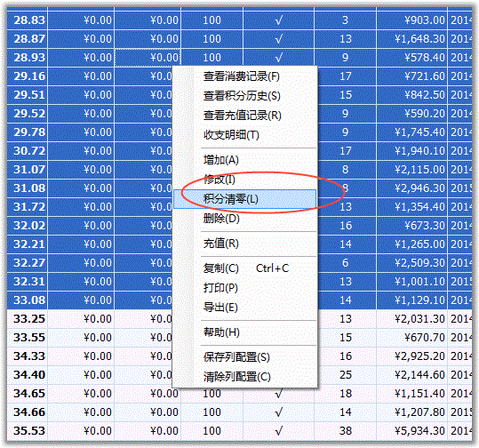Select 清除列配置(C) menu item
479x448 pixels.
point(244,377)
